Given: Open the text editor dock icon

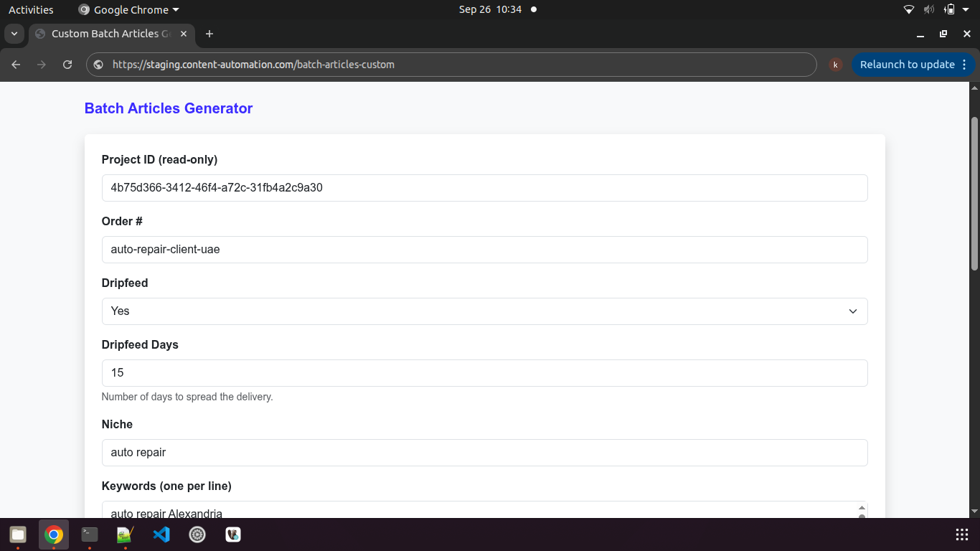Looking at the screenshot, I should [x=126, y=534].
